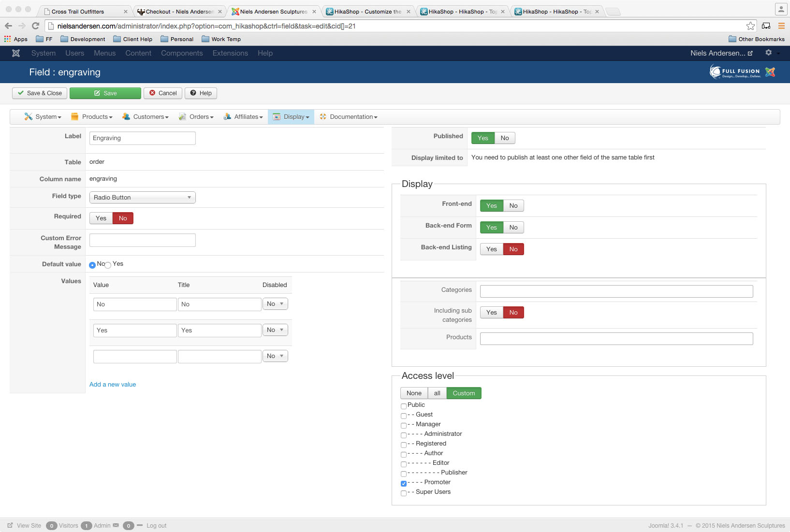Check the Super Users checkbox

tap(404, 493)
